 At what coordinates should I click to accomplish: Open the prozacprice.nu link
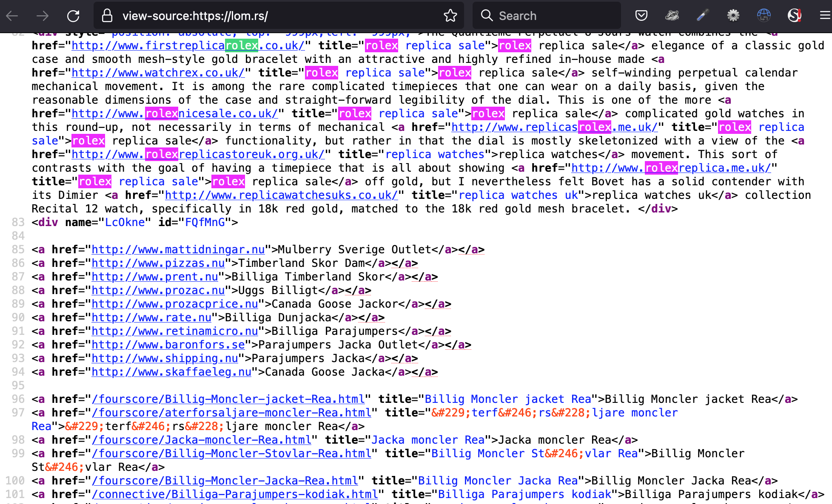[175, 304]
